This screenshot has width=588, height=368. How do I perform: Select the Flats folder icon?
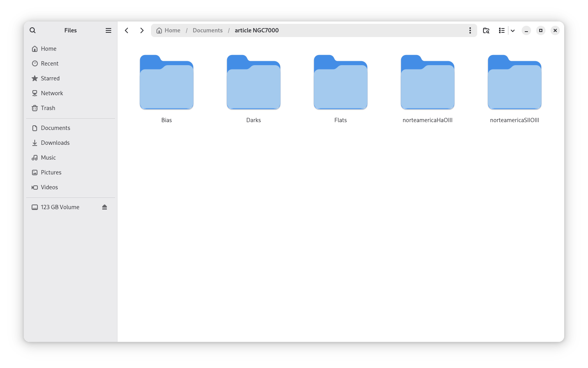341,82
